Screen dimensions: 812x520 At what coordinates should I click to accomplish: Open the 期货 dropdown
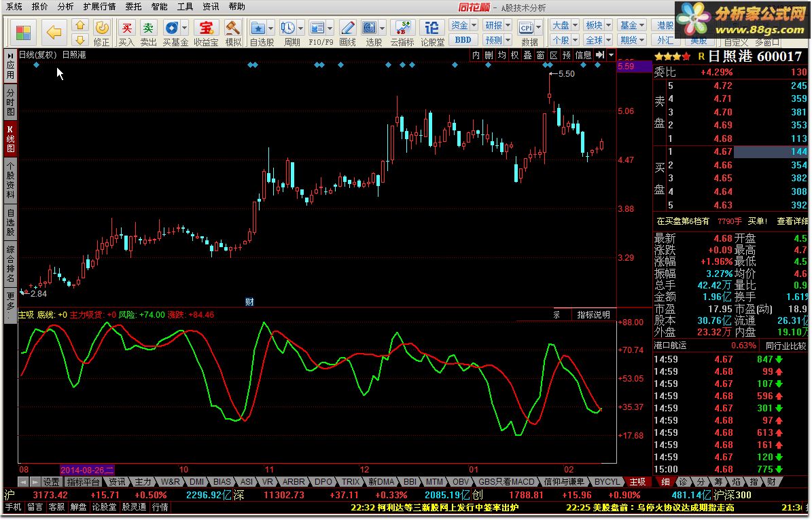tap(633, 40)
